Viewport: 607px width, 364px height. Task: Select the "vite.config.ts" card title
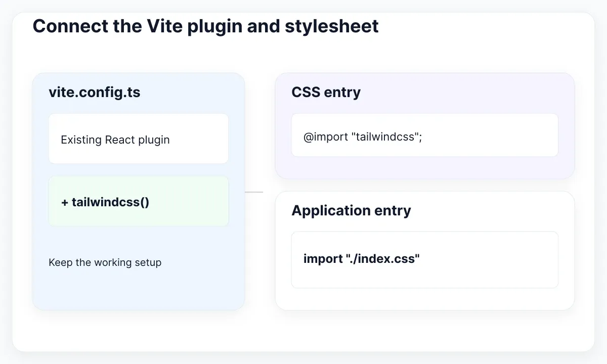[x=95, y=93]
